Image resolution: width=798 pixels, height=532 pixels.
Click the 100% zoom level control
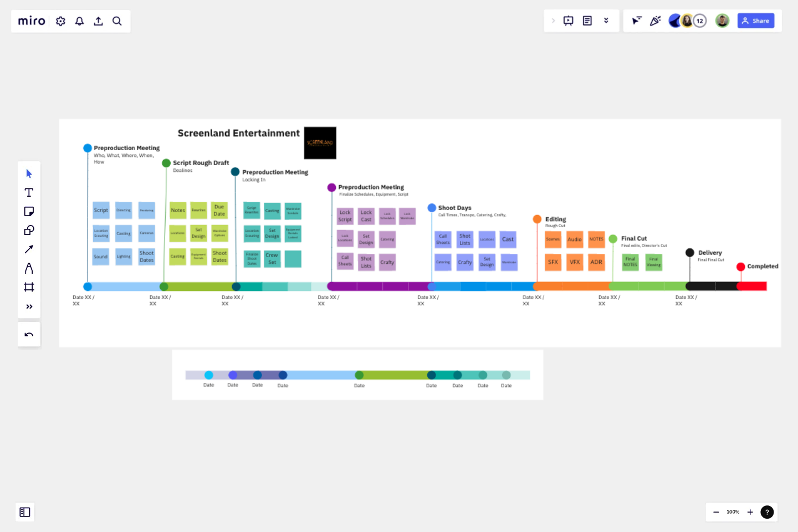coord(733,512)
